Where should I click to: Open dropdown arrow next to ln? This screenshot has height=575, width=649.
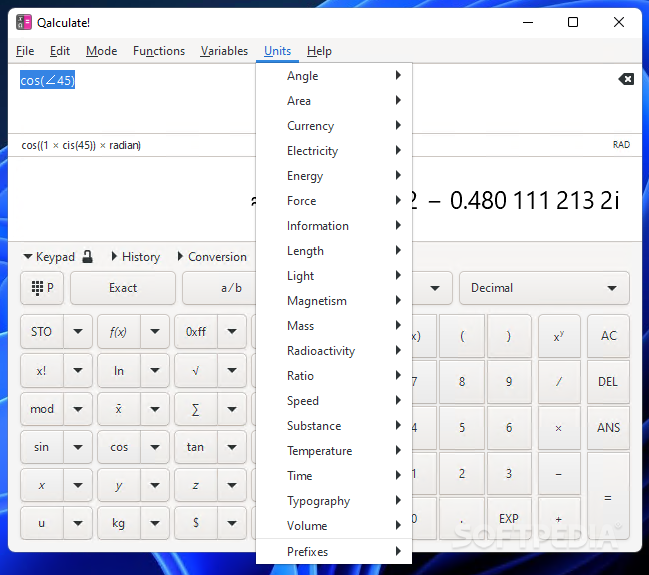pos(155,371)
